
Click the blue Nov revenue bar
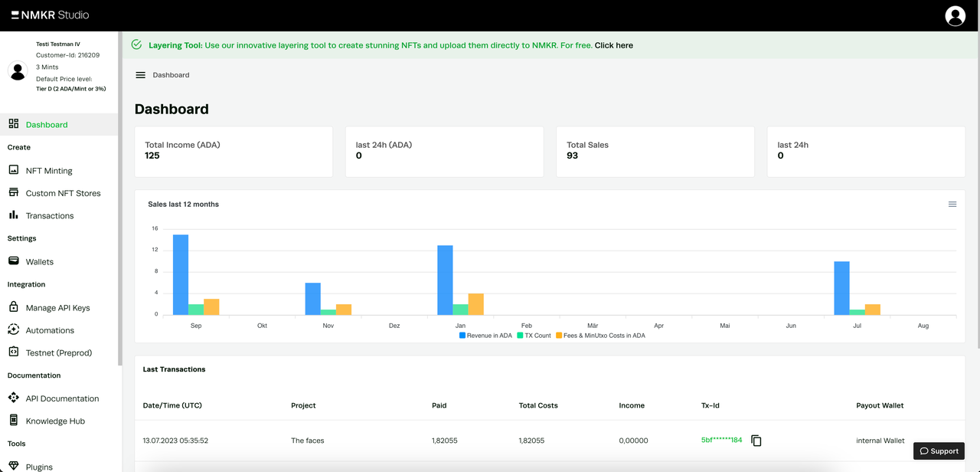pos(312,299)
